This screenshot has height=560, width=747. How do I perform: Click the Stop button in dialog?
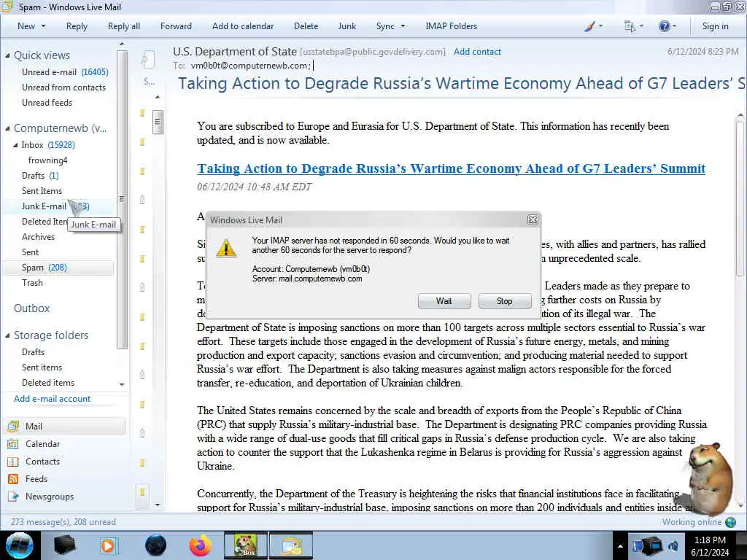pyautogui.click(x=505, y=301)
